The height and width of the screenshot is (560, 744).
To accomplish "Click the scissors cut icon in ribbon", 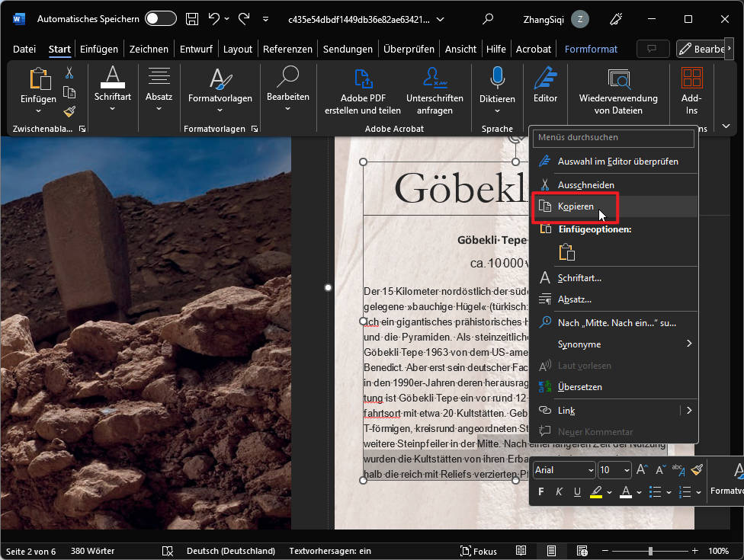I will coord(69,72).
